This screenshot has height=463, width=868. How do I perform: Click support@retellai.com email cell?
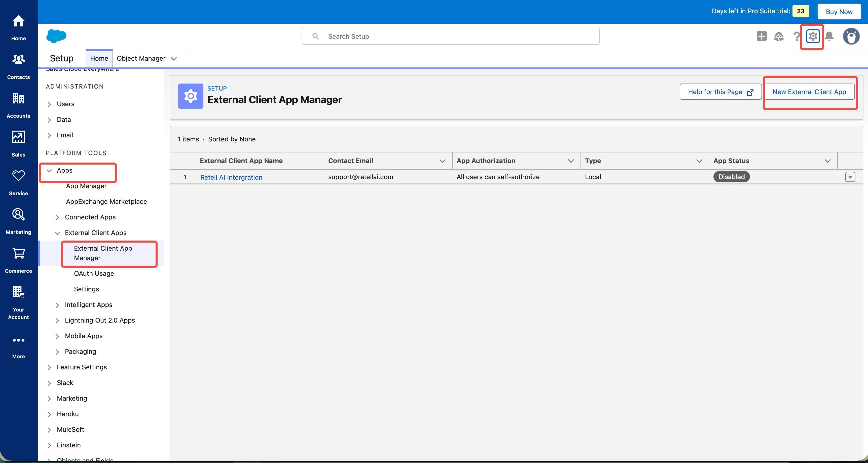(x=360, y=177)
